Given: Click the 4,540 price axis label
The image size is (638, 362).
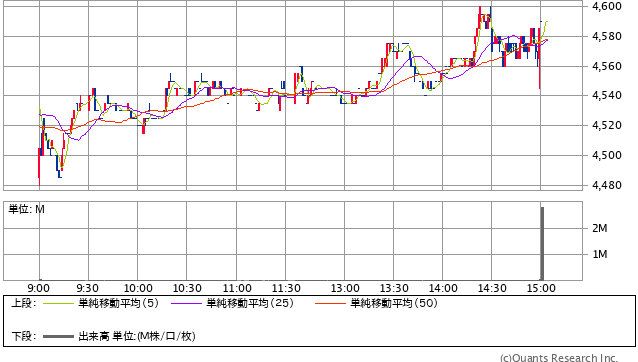Looking at the screenshot, I should [607, 96].
